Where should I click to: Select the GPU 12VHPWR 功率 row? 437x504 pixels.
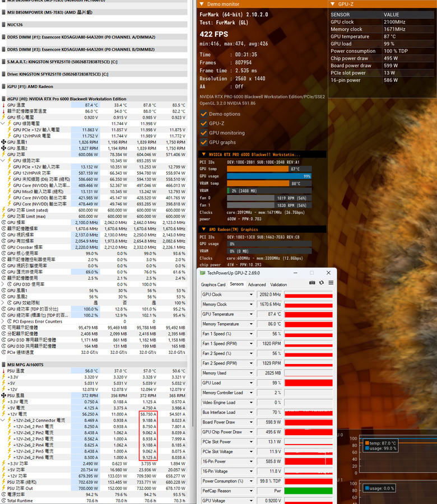tap(94, 173)
